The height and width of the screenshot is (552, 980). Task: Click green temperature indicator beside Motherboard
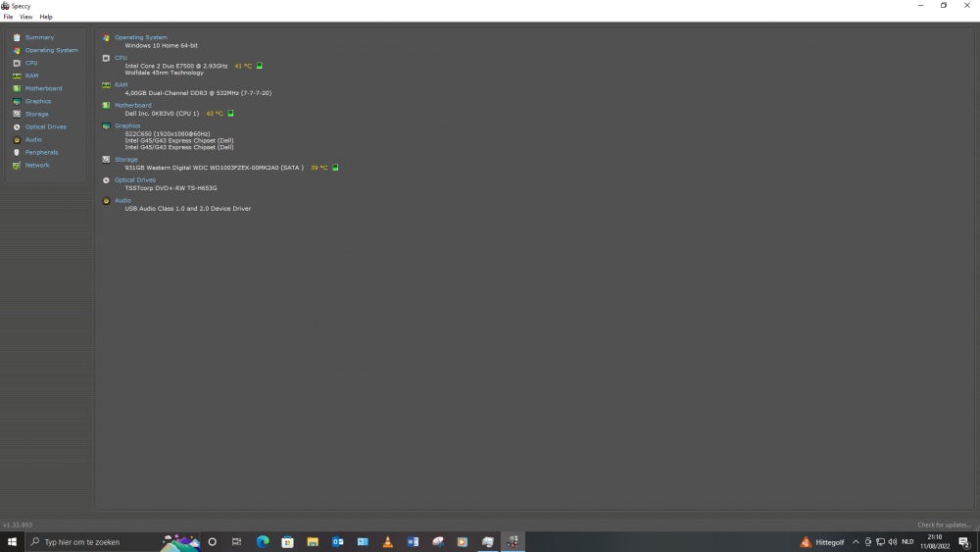230,113
